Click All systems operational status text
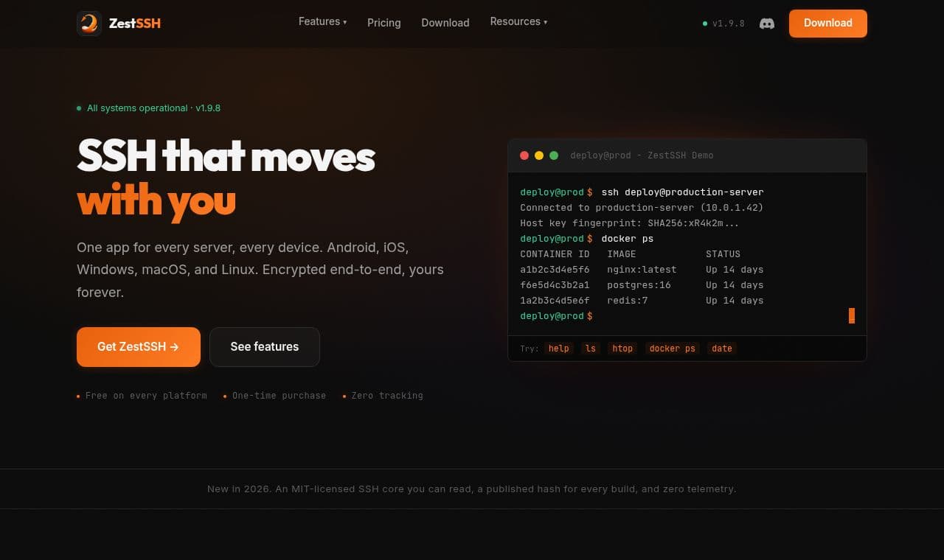 click(153, 108)
